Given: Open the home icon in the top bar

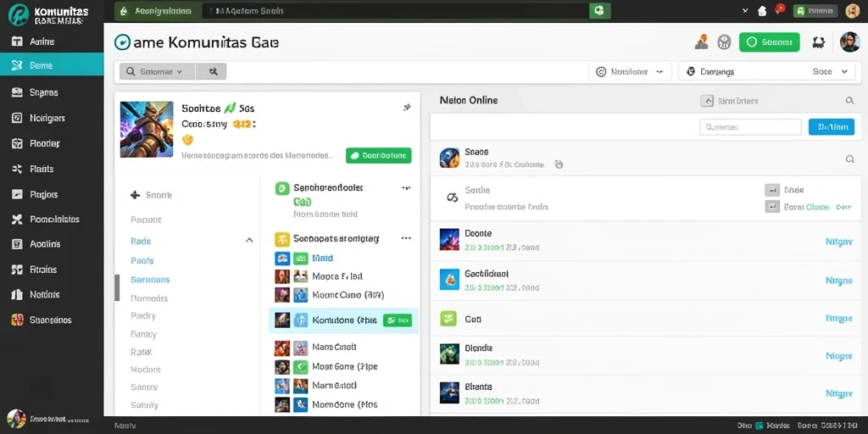Looking at the screenshot, I should tap(762, 11).
